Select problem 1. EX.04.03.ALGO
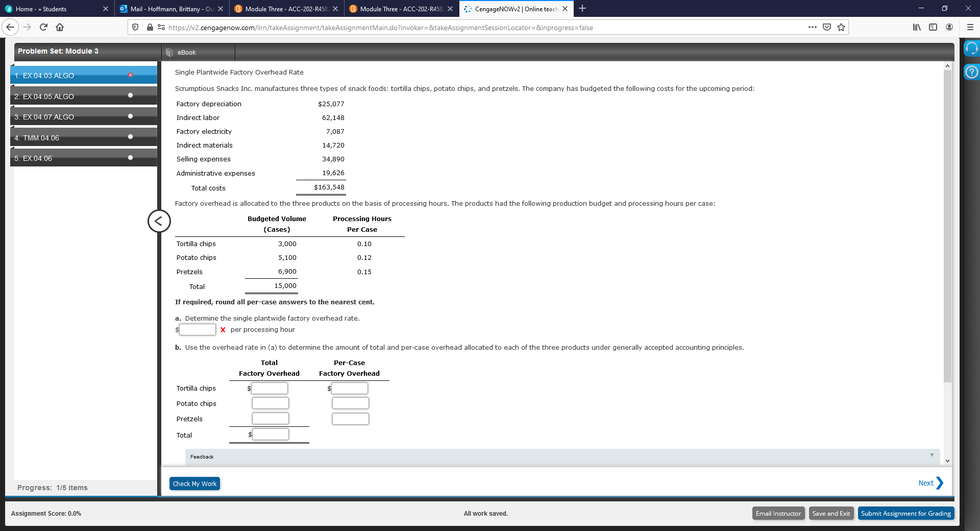The image size is (980, 531). coord(84,75)
